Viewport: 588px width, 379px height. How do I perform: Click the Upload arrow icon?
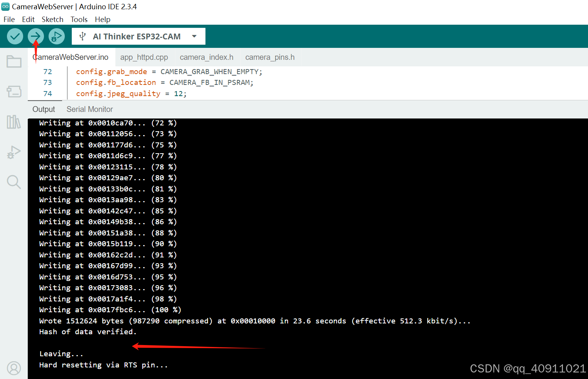tap(35, 36)
